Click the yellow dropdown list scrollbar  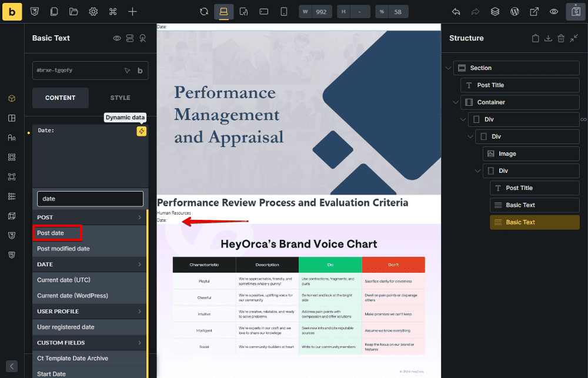click(x=147, y=294)
